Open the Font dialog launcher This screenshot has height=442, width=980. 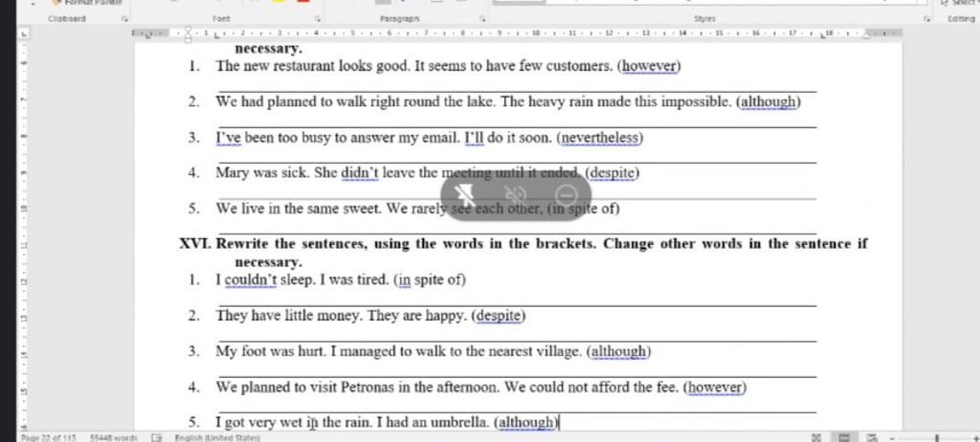pyautogui.click(x=317, y=19)
